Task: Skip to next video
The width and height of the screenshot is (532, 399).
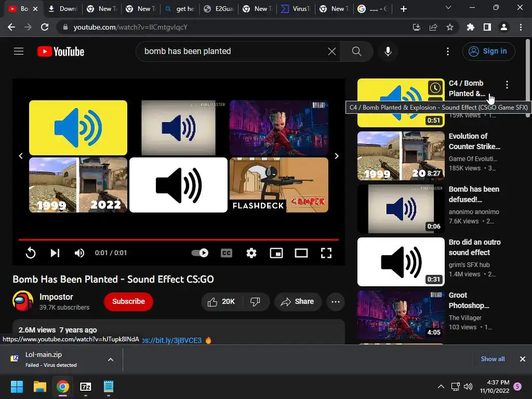Action: [55, 253]
